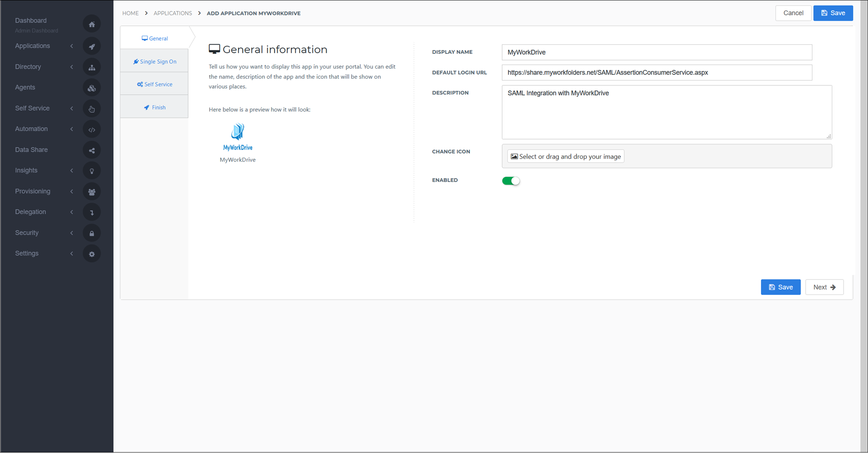Screen dimensions: 868x453
Task: Open the Agents menu item
Action: point(25,88)
